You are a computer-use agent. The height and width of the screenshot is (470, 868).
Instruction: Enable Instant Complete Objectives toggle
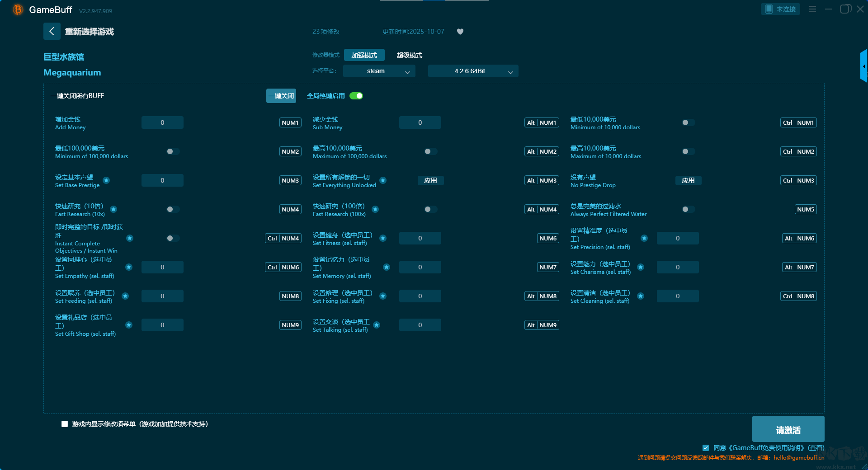click(173, 238)
